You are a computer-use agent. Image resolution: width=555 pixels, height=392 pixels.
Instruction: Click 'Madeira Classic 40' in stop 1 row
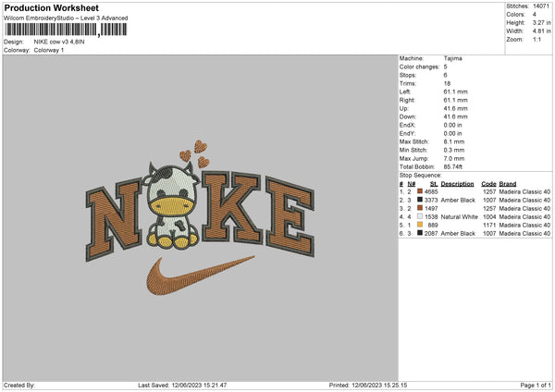coord(524,191)
